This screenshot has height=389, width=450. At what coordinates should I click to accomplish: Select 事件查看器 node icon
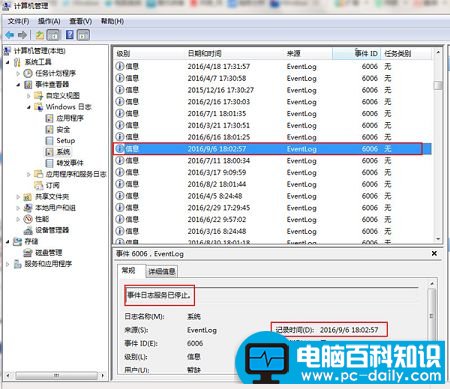pyautogui.click(x=28, y=84)
